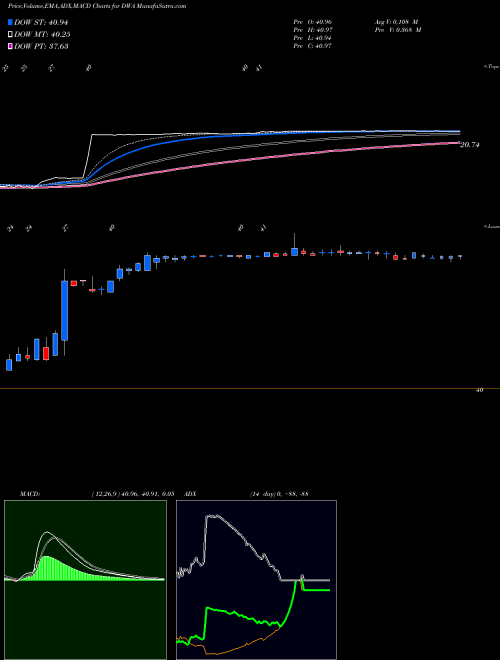The height and width of the screenshot is (660, 500).
Task: Select the 'DOW MT: 40.25' legend text
Action: tap(41, 35)
